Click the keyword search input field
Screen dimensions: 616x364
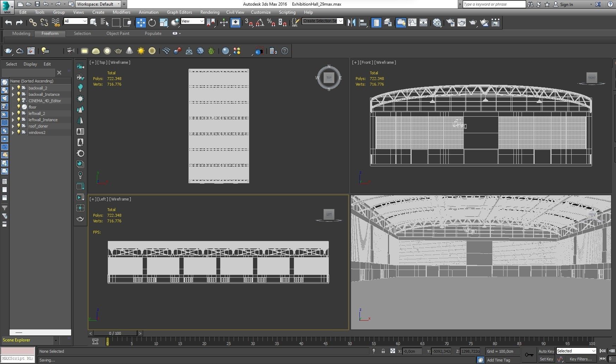493,4
